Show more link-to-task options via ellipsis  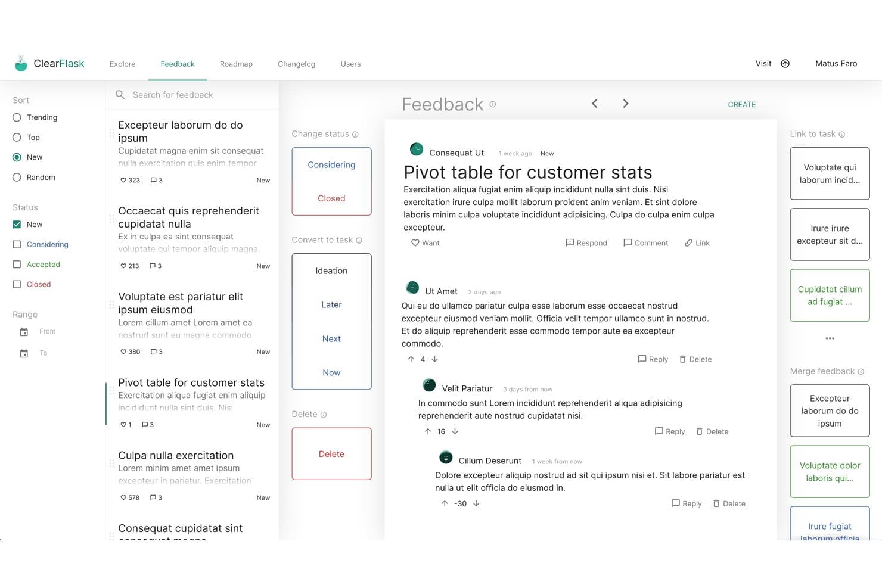click(x=830, y=338)
